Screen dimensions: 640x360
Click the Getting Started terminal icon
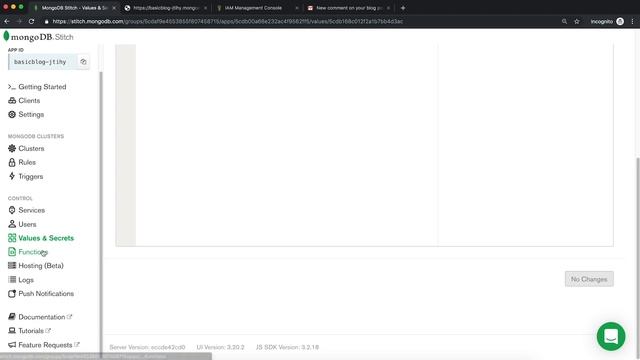pyautogui.click(x=12, y=87)
